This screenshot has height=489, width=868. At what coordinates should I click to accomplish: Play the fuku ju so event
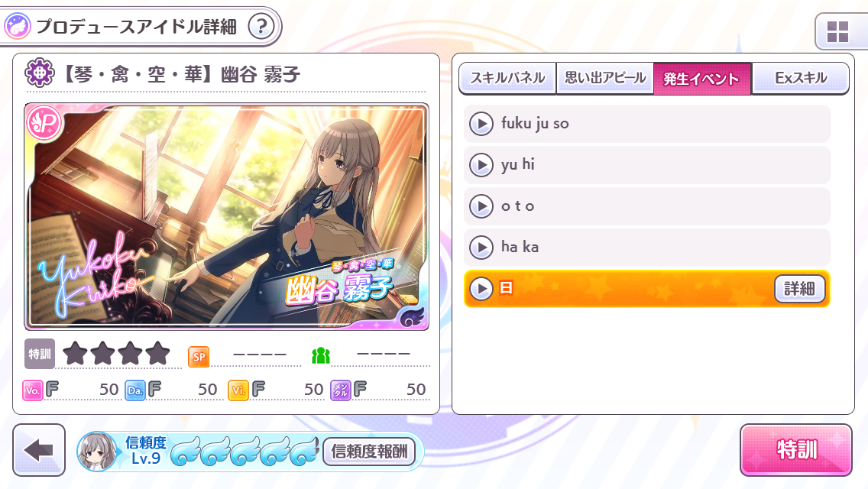coord(481,124)
